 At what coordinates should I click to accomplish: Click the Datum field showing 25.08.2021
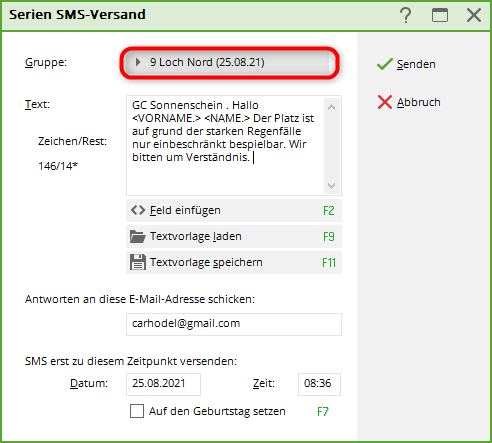(163, 384)
